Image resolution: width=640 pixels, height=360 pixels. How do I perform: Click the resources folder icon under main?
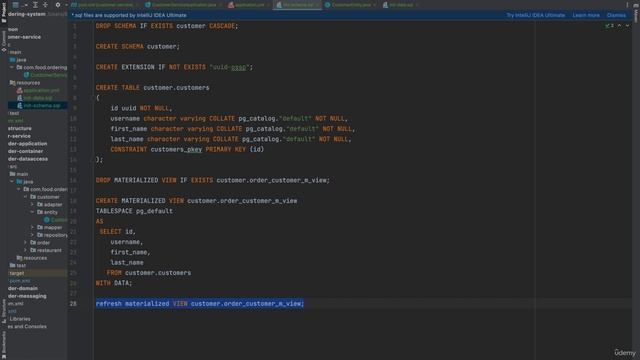(13, 82)
